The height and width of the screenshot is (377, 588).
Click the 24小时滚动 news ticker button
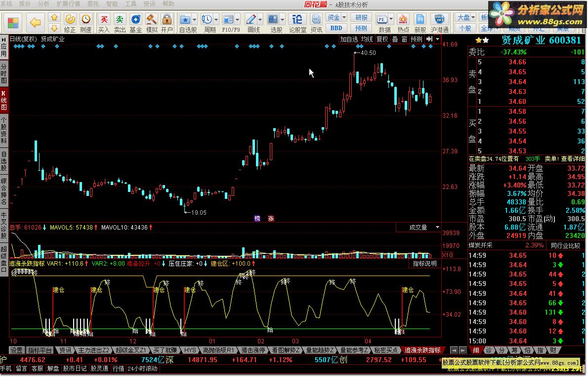pyautogui.click(x=142, y=369)
